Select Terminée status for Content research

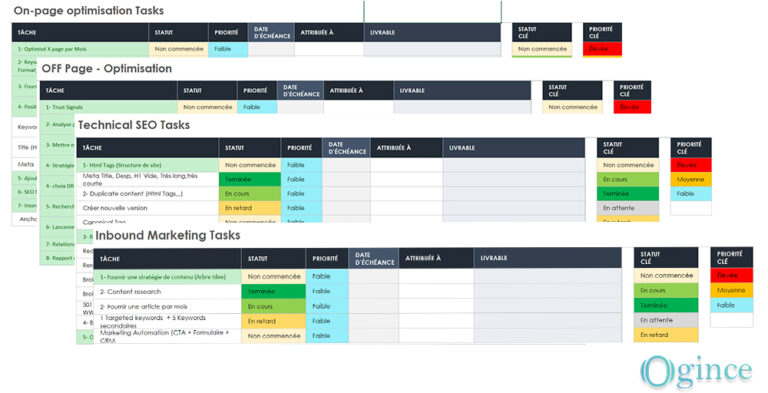click(x=273, y=291)
